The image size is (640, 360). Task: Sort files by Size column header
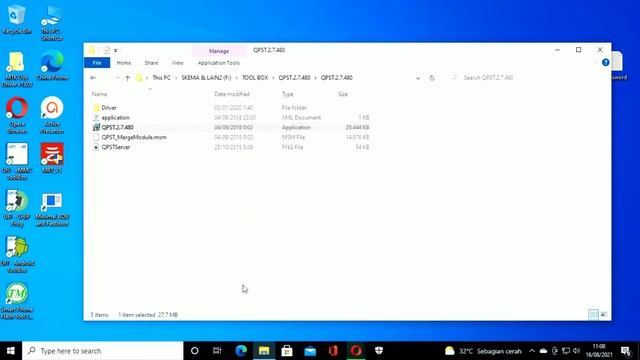(343, 94)
